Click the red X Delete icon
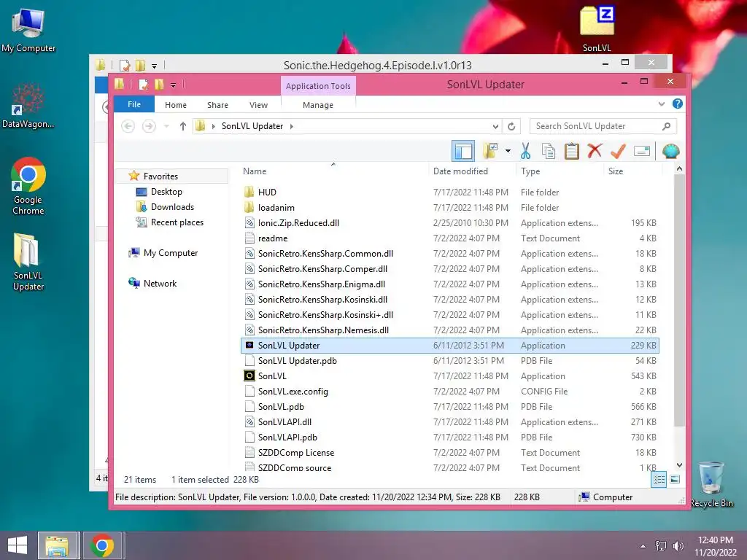Viewport: 747px width, 560px height. pyautogui.click(x=595, y=152)
